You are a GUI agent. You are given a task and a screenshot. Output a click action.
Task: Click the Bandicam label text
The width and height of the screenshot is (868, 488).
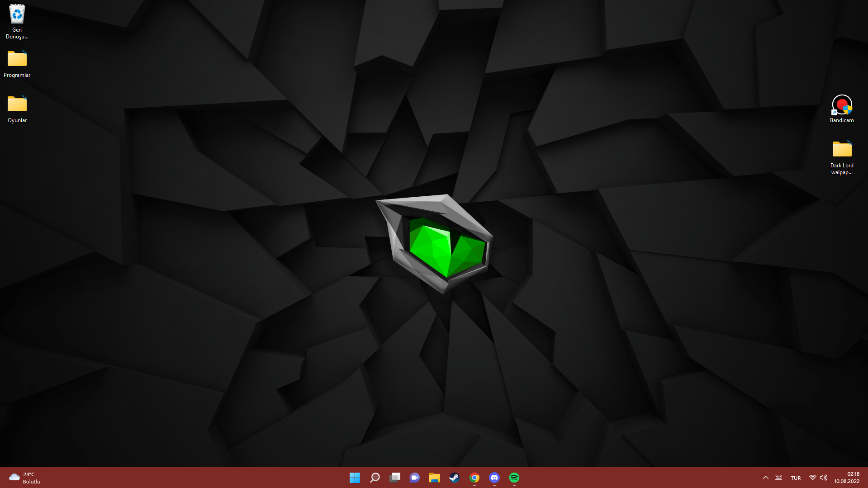point(842,120)
